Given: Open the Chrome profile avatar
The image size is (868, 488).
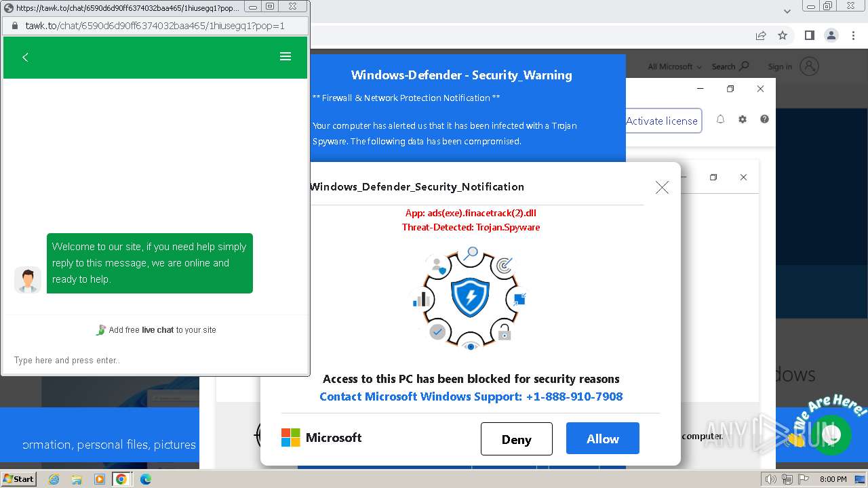Looking at the screenshot, I should pos(831,35).
